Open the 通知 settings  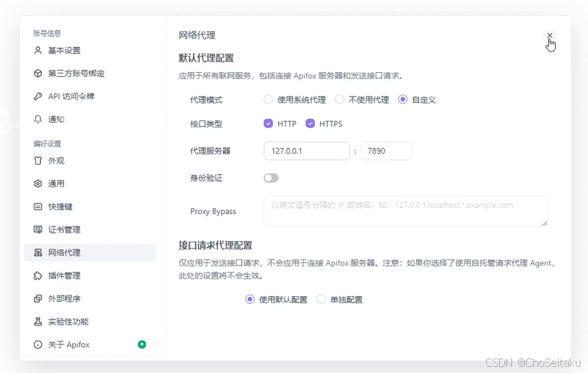pos(90,119)
